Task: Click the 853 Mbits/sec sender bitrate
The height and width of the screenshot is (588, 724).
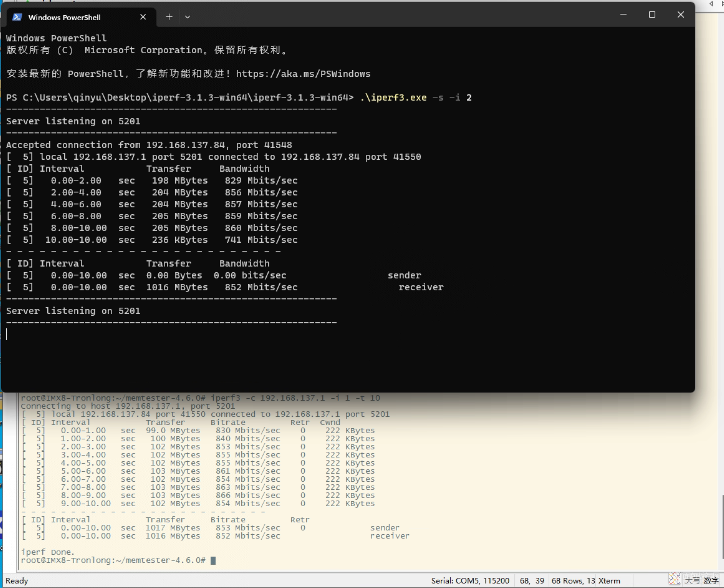Action: click(x=248, y=528)
